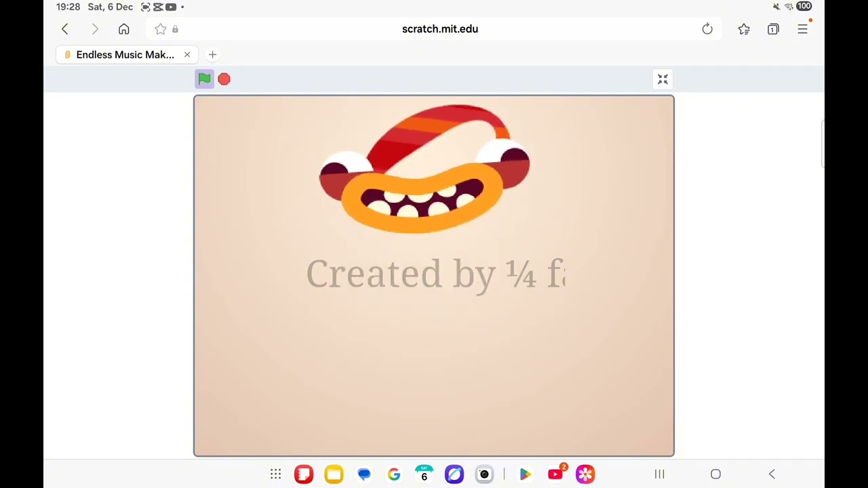Open the Messages app in the dock

click(x=364, y=474)
